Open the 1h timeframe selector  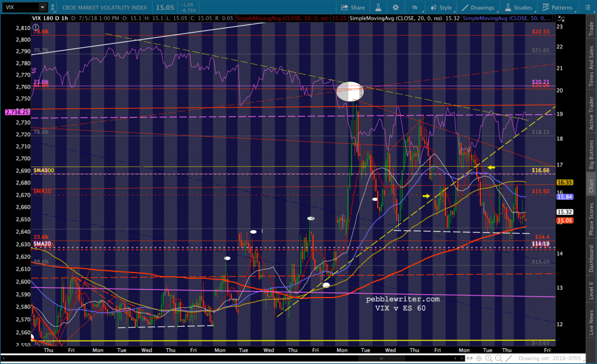[x=415, y=8]
